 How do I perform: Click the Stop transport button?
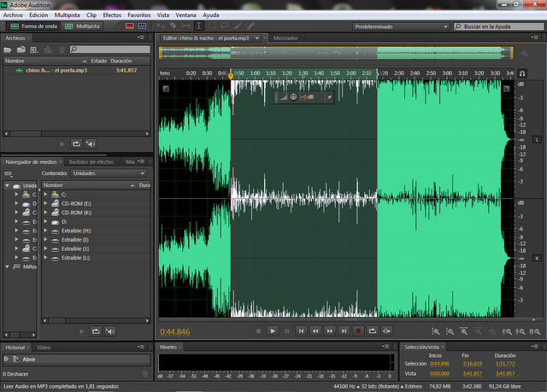(258, 331)
